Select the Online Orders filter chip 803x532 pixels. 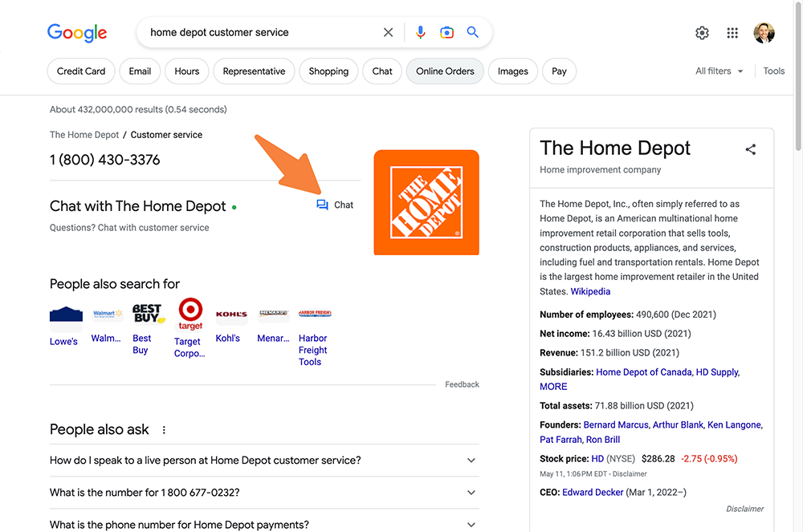click(x=445, y=71)
